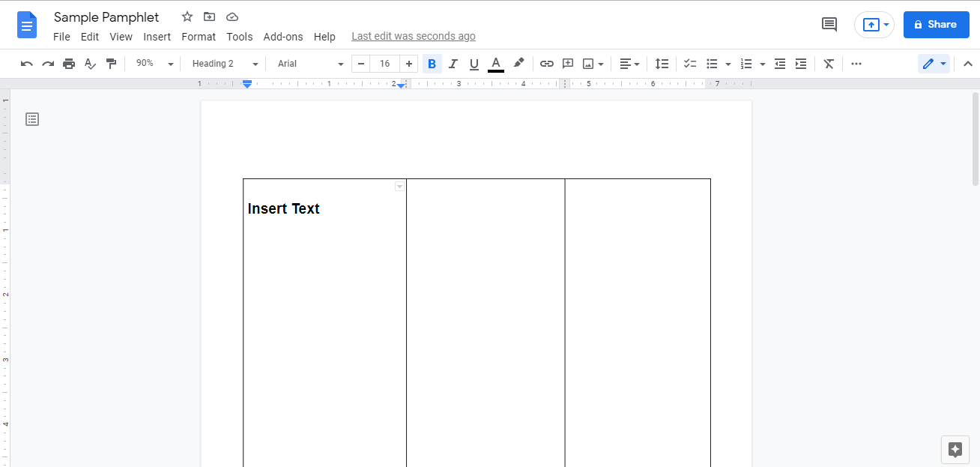Open the Last edit was seconds ago link
Viewport: 980px width, 467px height.
pos(413,36)
